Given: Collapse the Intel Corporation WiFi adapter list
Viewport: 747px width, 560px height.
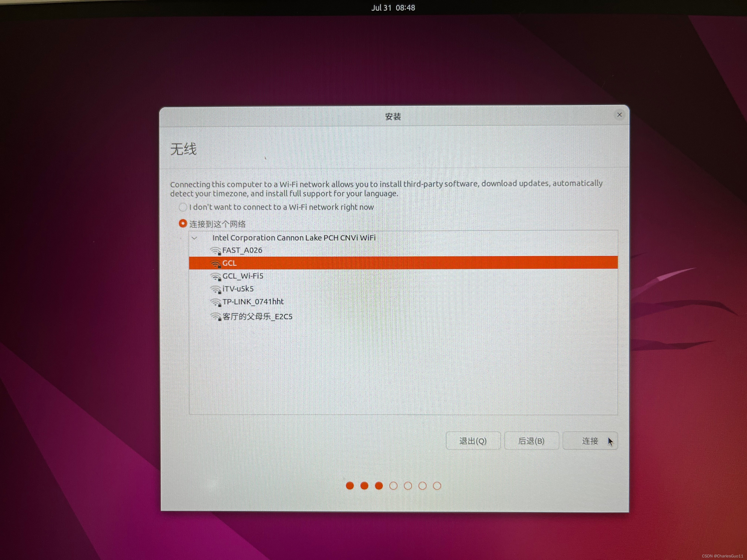Looking at the screenshot, I should (x=195, y=238).
